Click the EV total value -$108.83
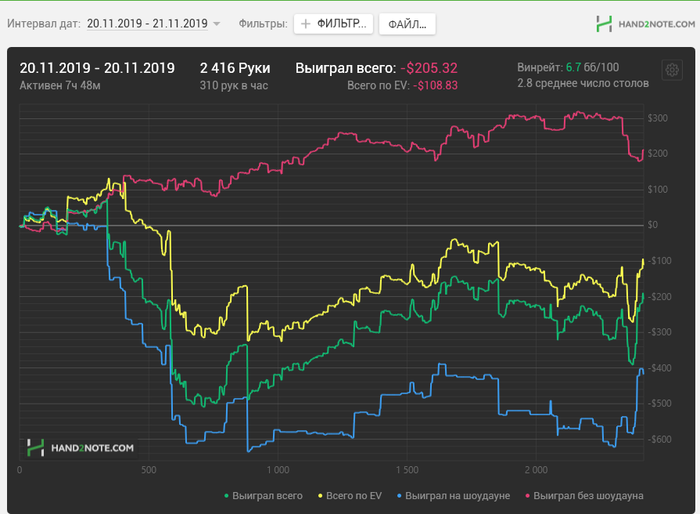This screenshot has width=700, height=514. [435, 85]
